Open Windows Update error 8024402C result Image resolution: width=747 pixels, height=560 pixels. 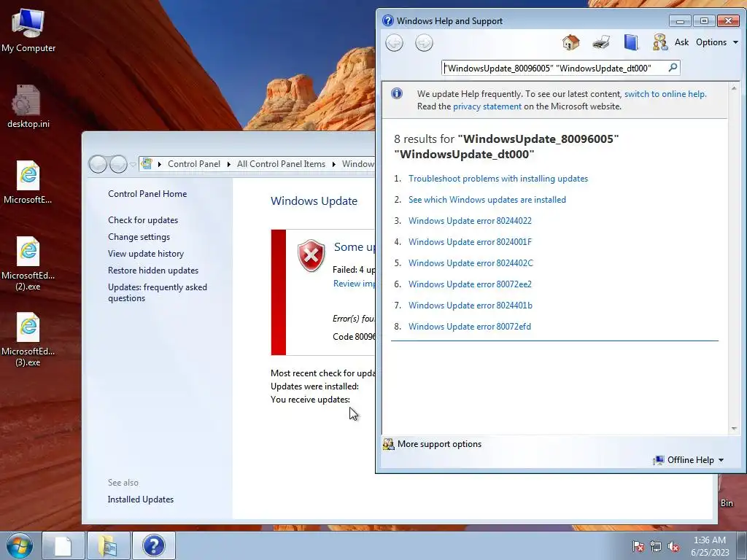coord(471,262)
